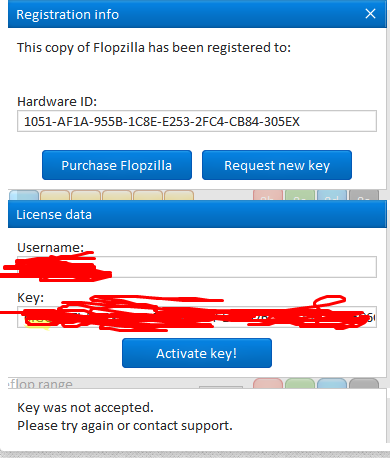Open the last yellow tab in the strip

tap(179, 195)
